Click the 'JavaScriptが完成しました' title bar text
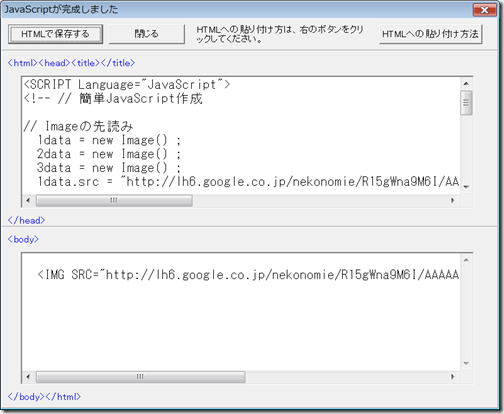 pos(61,10)
